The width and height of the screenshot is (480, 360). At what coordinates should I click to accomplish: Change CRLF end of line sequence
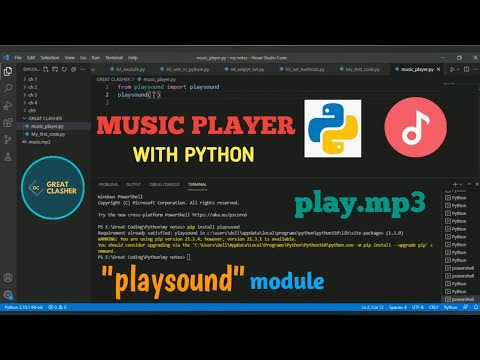(x=433, y=307)
